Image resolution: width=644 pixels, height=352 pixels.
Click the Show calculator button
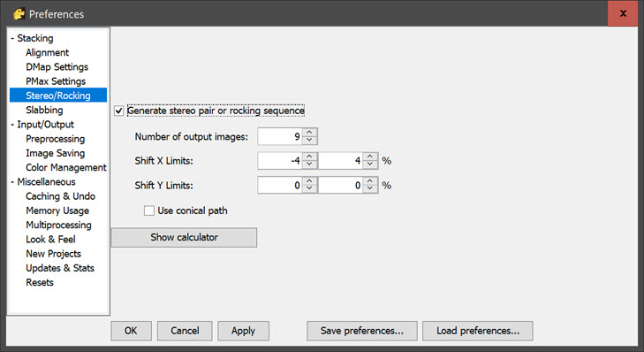(184, 237)
